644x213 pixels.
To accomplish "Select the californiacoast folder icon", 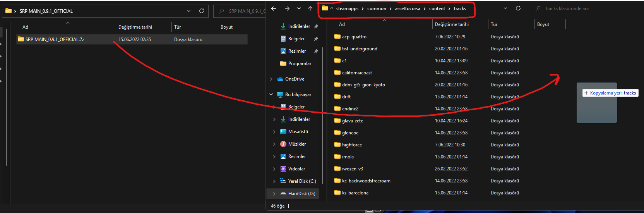I will tap(337, 72).
